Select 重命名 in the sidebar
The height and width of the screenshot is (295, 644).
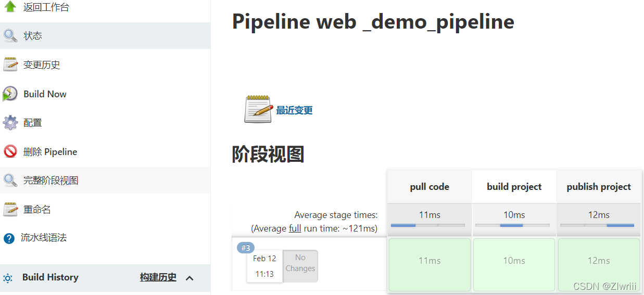coord(37,210)
